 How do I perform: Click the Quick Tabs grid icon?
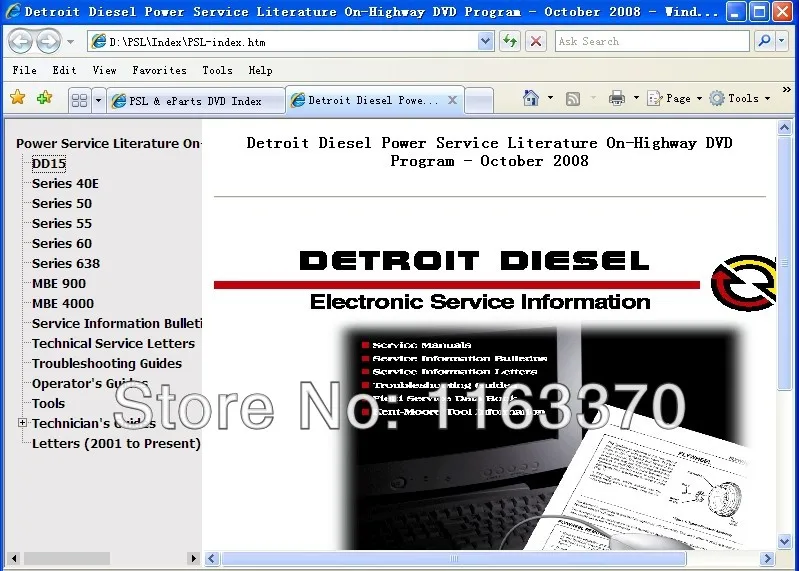pos(79,100)
